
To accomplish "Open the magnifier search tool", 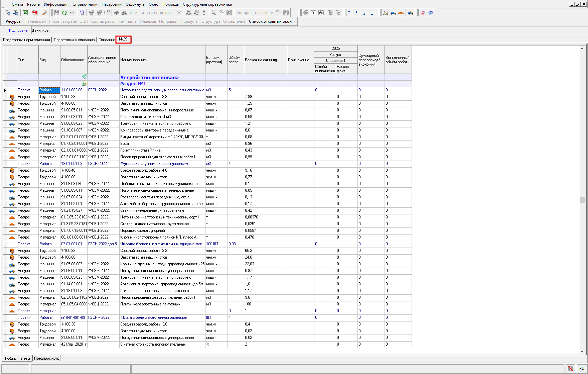I will point(44,13).
